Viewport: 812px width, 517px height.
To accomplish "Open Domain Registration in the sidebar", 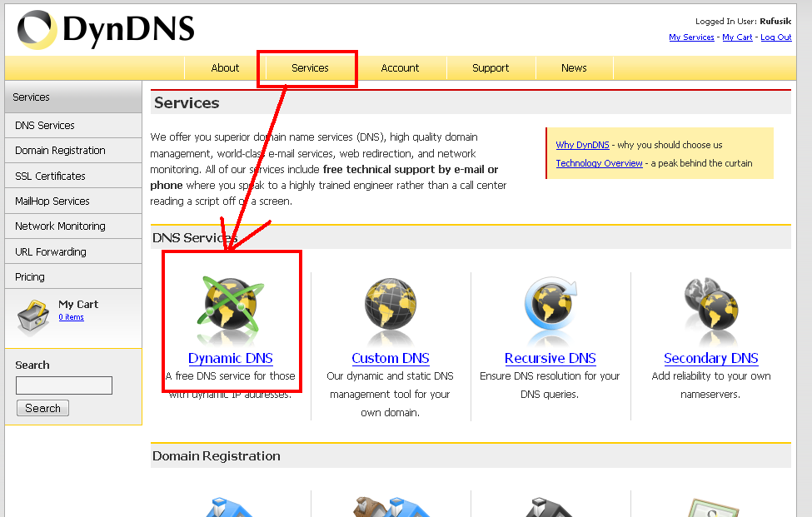I will pos(73,151).
